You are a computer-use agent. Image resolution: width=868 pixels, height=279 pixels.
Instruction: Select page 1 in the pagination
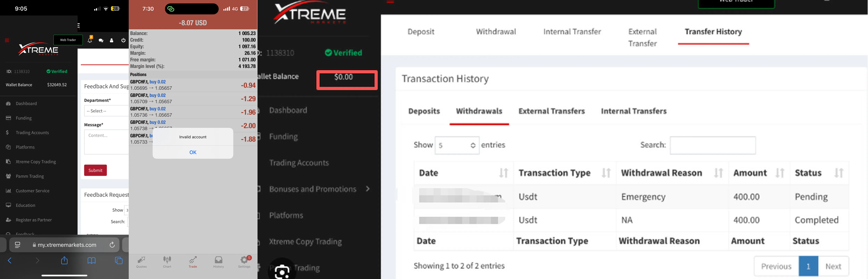tap(808, 266)
